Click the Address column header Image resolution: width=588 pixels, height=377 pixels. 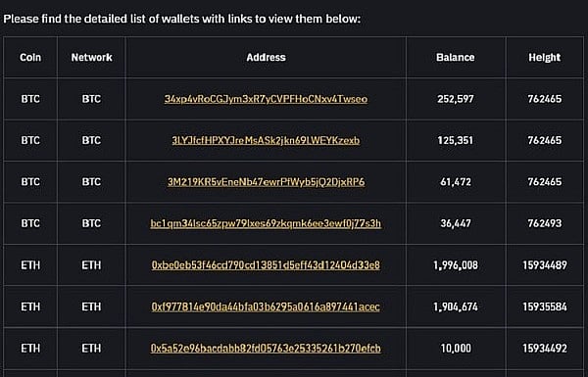[266, 58]
